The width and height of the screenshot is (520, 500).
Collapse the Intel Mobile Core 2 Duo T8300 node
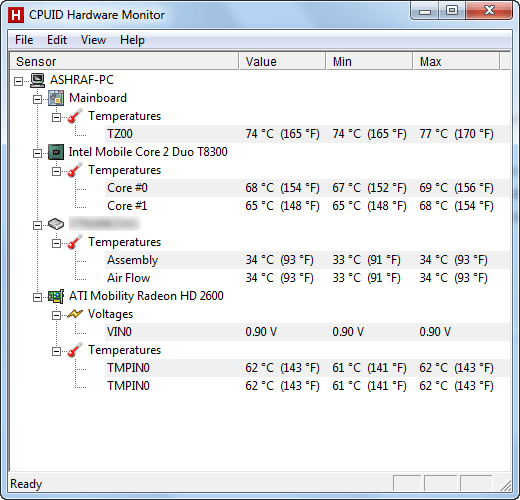pyautogui.click(x=38, y=153)
